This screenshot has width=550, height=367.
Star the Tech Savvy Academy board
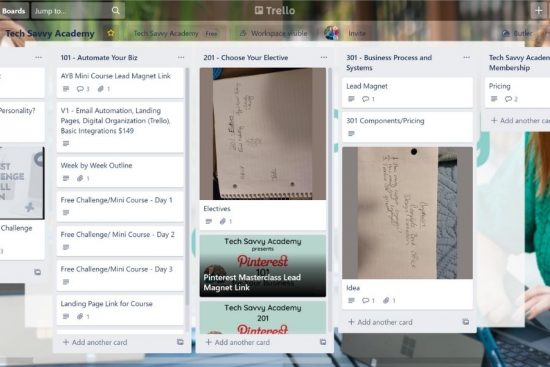click(110, 33)
